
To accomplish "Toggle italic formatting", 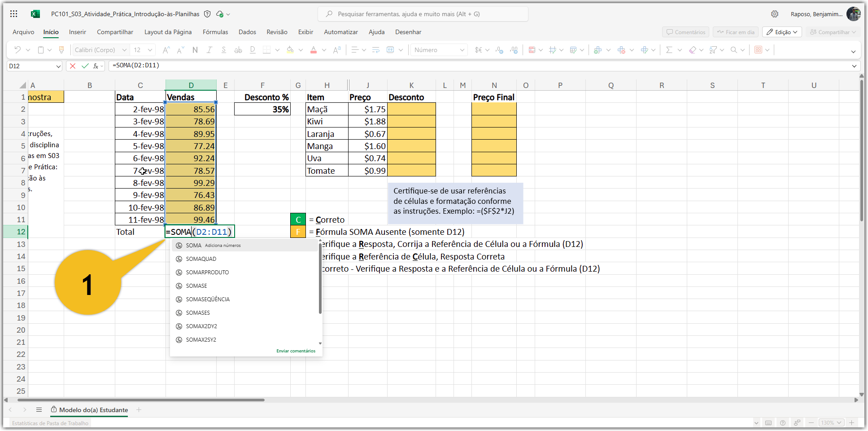I will (x=209, y=50).
